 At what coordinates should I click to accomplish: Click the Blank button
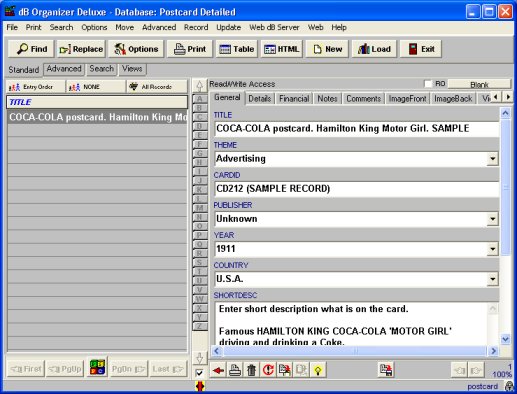click(479, 84)
